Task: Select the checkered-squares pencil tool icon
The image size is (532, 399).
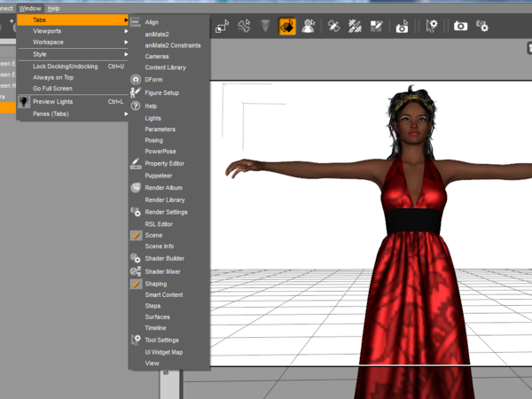Action: click(x=376, y=27)
